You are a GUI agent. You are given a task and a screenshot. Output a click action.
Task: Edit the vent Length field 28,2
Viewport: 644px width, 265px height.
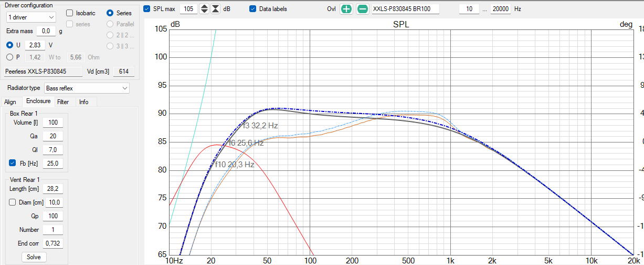point(52,189)
